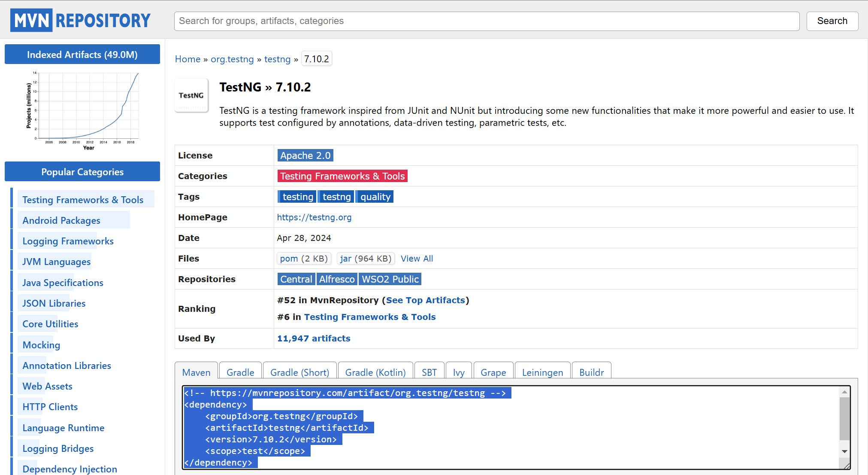This screenshot has height=475, width=868.
Task: Open Testing Frameworks & Tools sidebar category
Action: pos(83,200)
